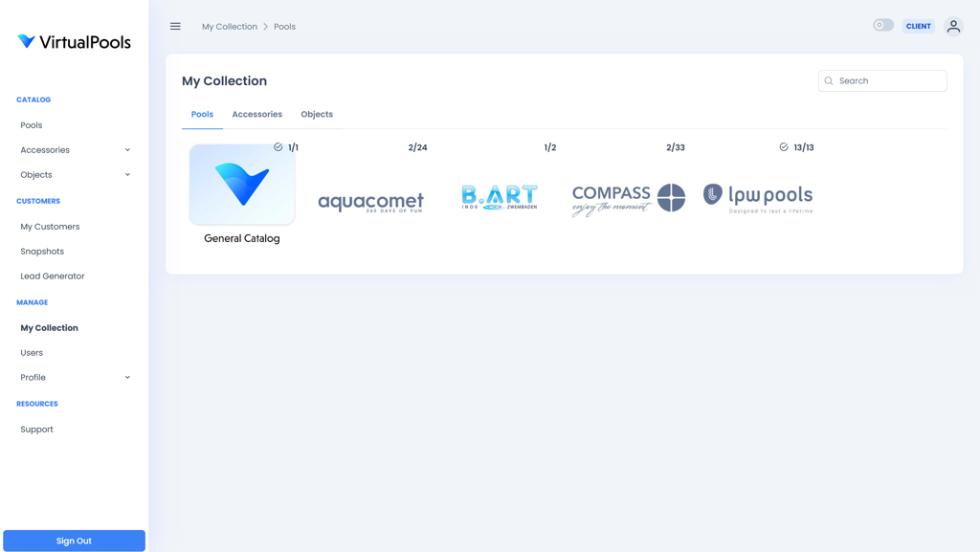
Task: Click the MANAGE section heading
Action: [32, 302]
